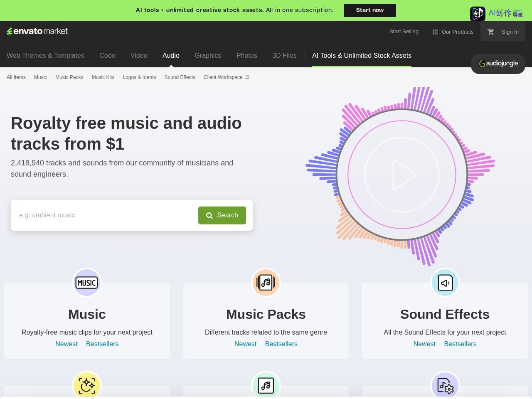Open the Sound Effects submenu item
532x399 pixels.
pos(180,77)
